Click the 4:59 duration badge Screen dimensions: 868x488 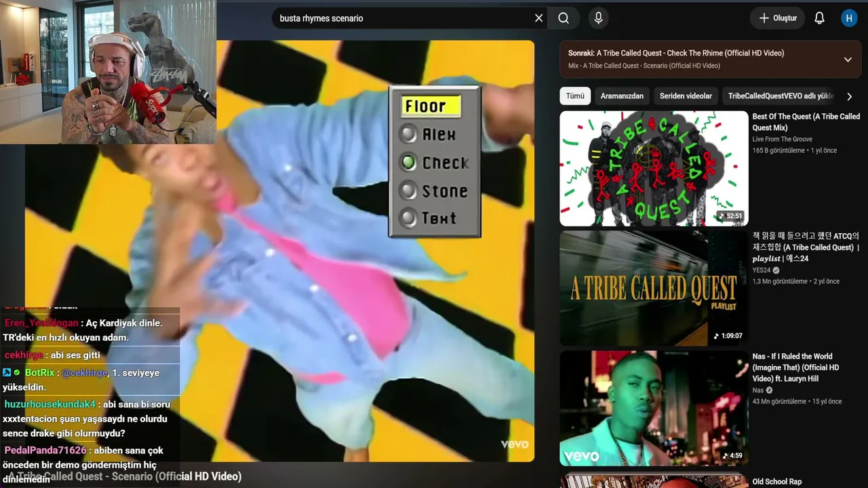pos(732,455)
